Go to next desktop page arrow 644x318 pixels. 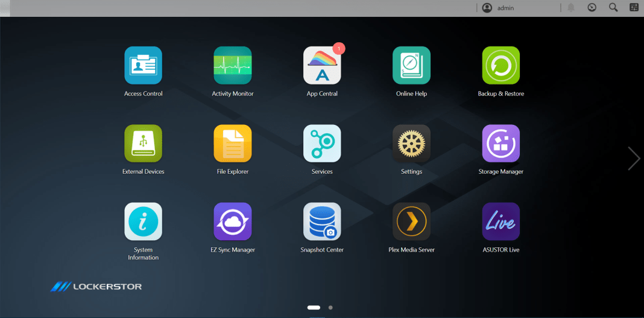634,158
